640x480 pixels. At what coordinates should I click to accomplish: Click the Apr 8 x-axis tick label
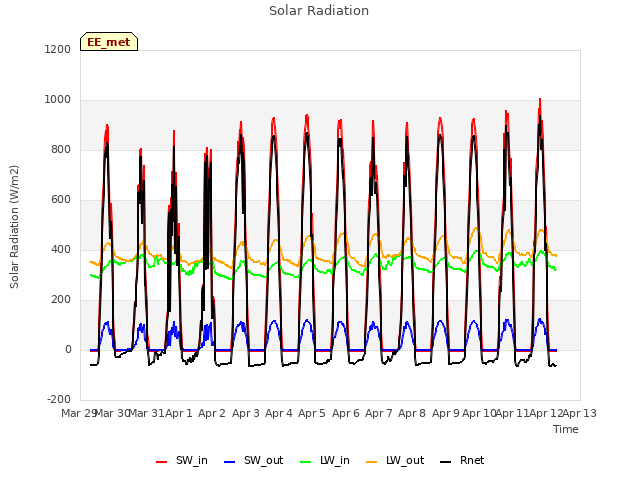point(412,413)
